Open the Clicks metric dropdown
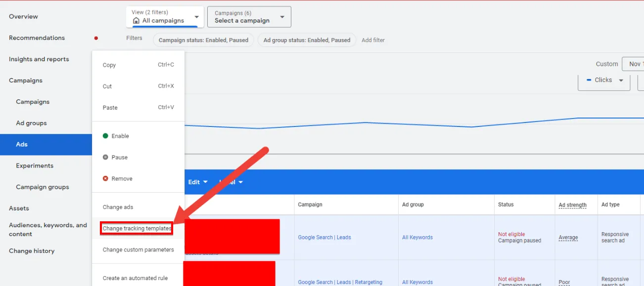The height and width of the screenshot is (286, 644). click(604, 80)
